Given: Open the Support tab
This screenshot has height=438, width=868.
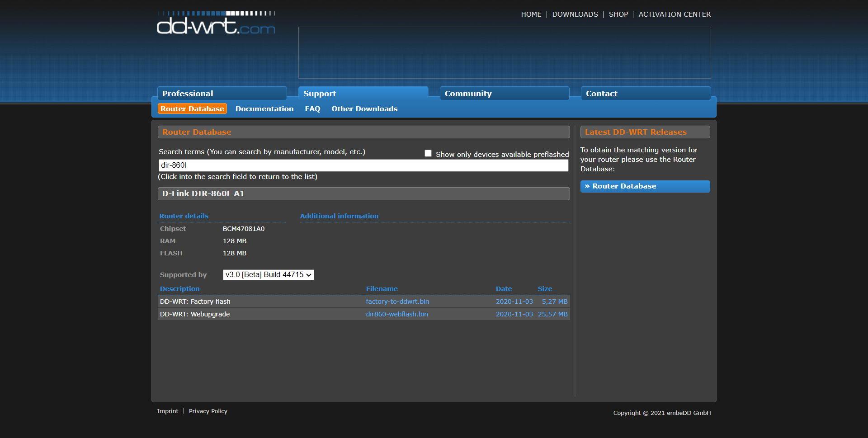Looking at the screenshot, I should [x=363, y=94].
